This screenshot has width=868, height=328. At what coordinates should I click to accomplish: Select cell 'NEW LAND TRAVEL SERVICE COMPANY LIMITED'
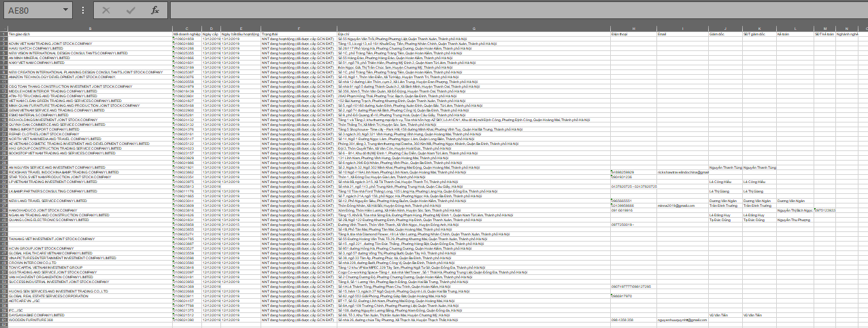tap(90, 201)
